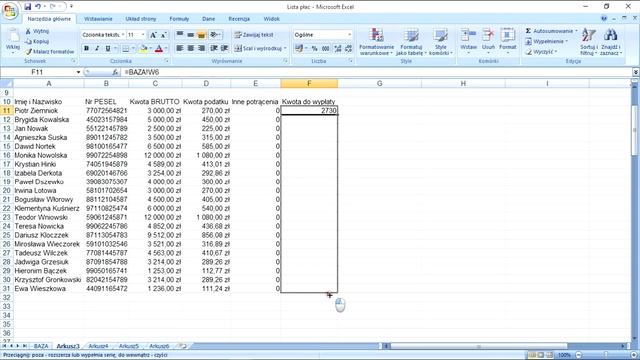Screen dimensions: 640x360
Task: Open the Format cells menu in Komórki
Action: [x=508, y=41]
